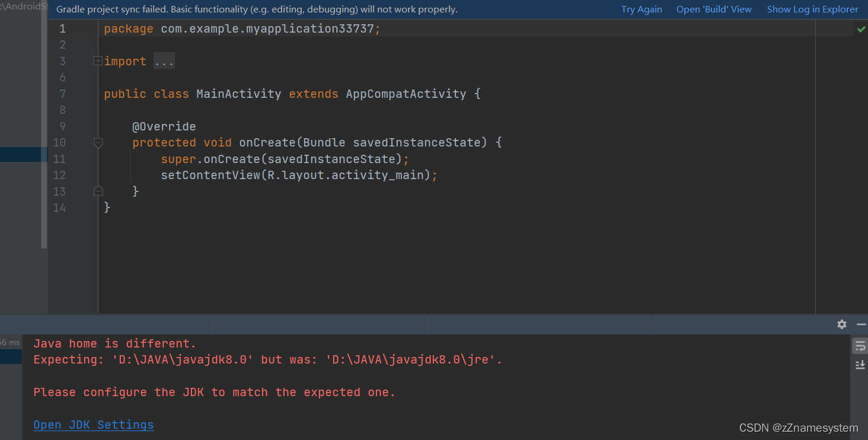
Task: Open build panel gear settings
Action: tap(842, 324)
